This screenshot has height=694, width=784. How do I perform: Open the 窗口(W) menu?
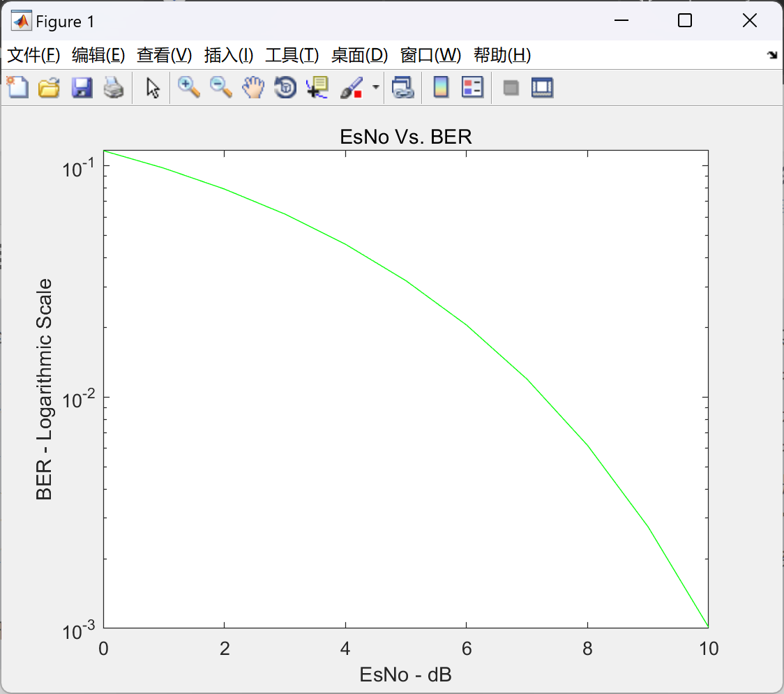430,55
